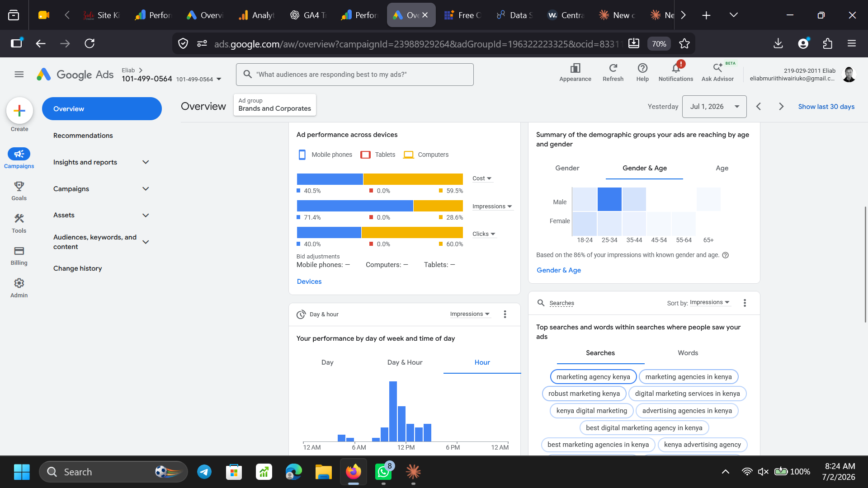
Task: Click the impressions info help icon
Action: click(726, 255)
